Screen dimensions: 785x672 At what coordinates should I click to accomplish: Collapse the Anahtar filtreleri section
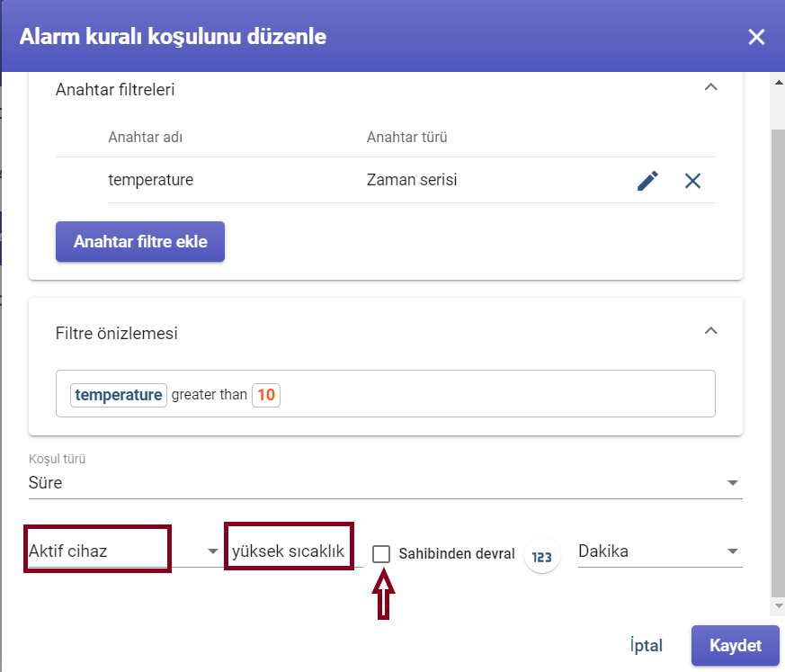click(x=711, y=87)
